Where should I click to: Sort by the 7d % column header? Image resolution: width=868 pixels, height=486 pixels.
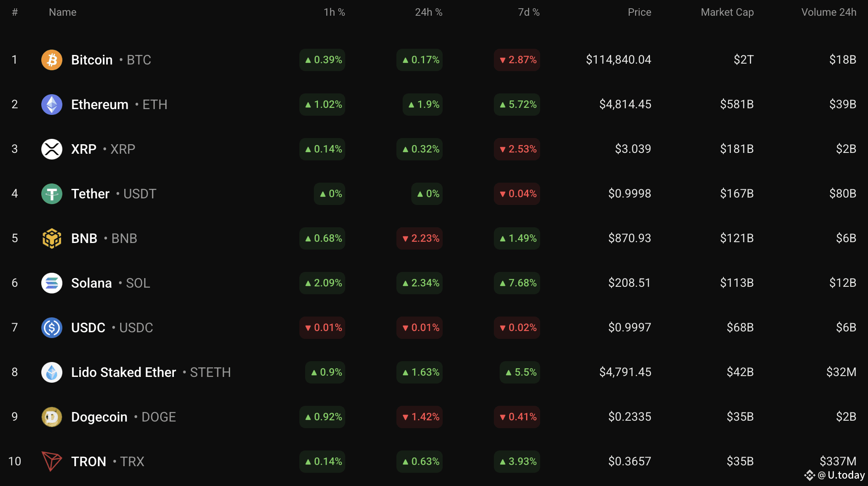pyautogui.click(x=529, y=12)
